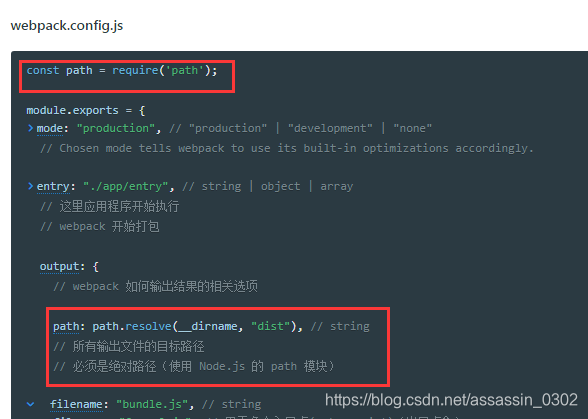Open the mode property link
The width and height of the screenshot is (588, 419).
tap(50, 129)
